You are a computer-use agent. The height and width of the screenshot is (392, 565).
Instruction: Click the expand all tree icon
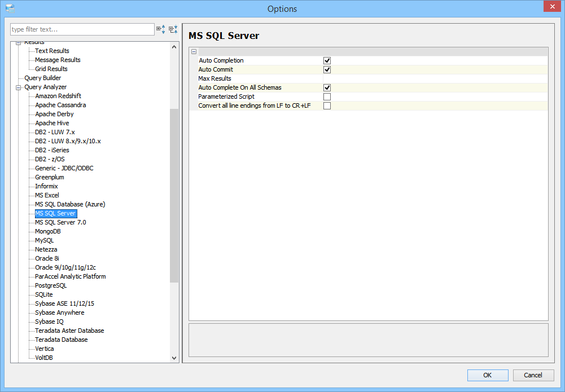(161, 29)
